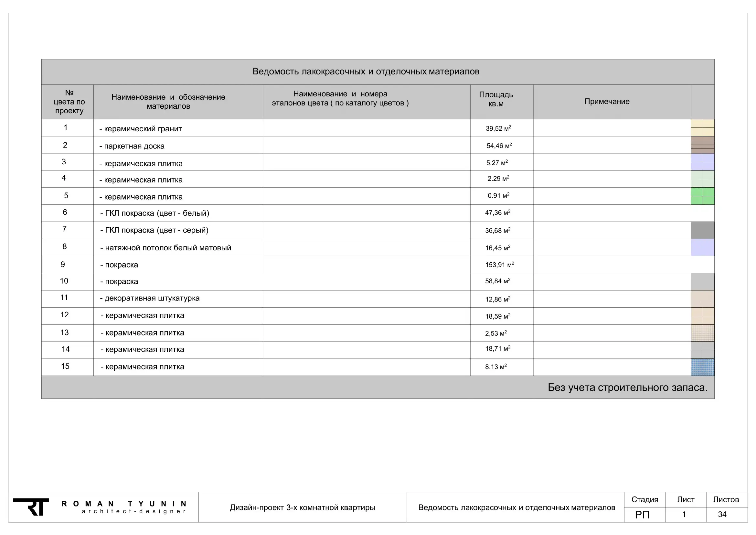Click the Лист header in title block
Screen dimensions: 756x535
pos(686,500)
